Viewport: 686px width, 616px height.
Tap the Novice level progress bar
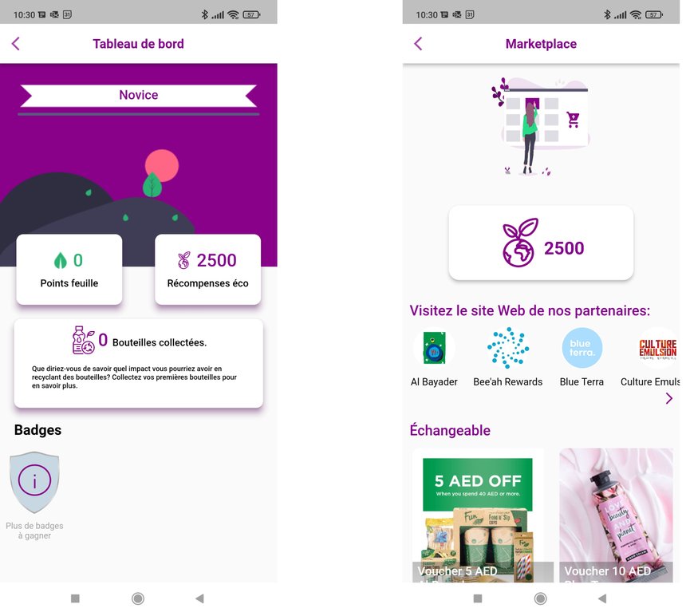tap(139, 114)
